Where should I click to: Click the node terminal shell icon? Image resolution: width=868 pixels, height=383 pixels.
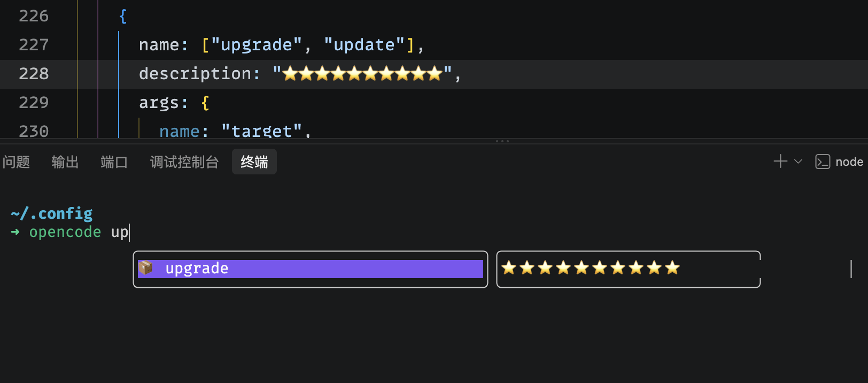click(823, 162)
